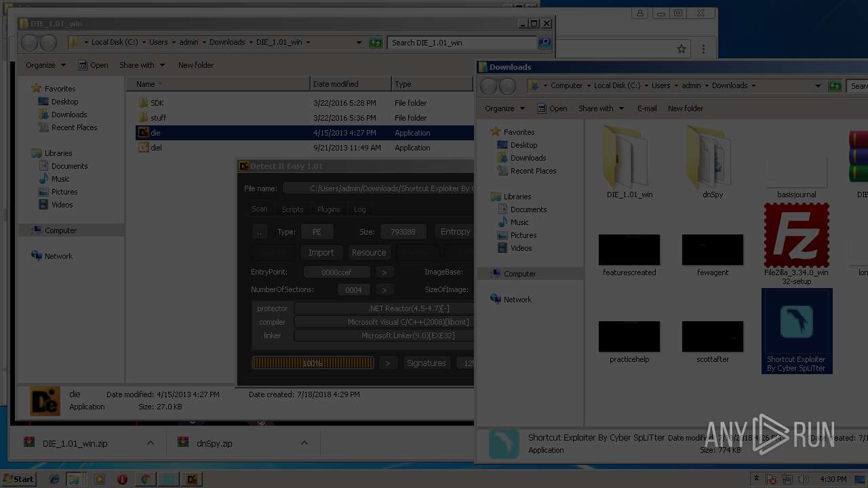Select the scottafter file thumbnail
The width and height of the screenshot is (868, 488).
click(713, 336)
